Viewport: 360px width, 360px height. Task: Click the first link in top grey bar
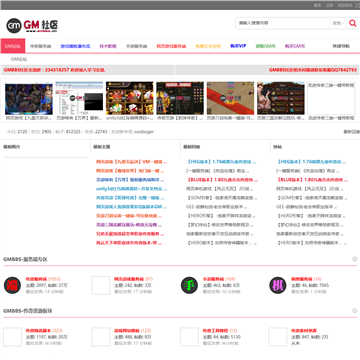pos(317,5)
